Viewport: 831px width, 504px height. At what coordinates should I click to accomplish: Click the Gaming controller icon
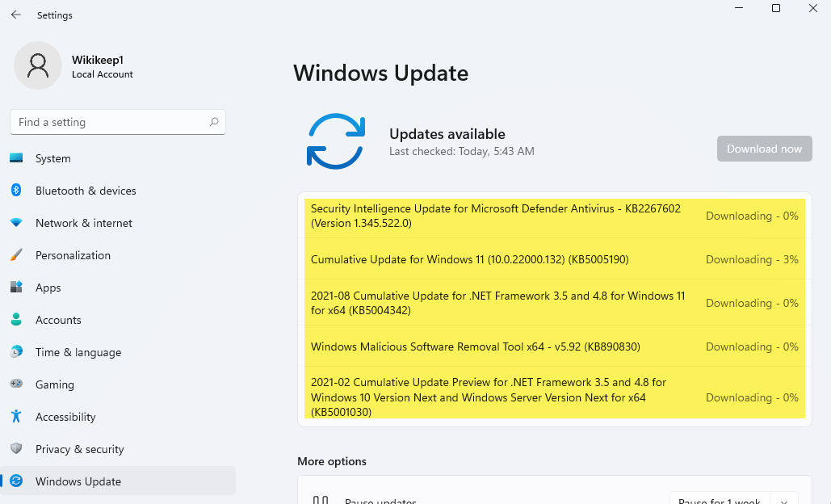click(x=16, y=384)
